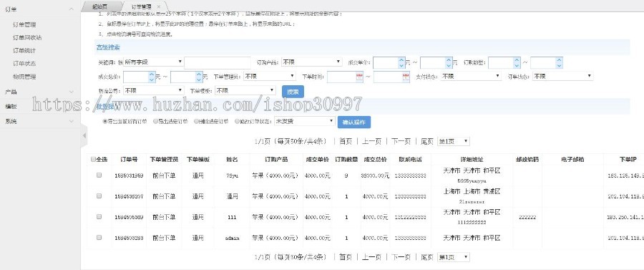Check the row for customer 111
Screen dimensions: 644x270
coord(99,216)
